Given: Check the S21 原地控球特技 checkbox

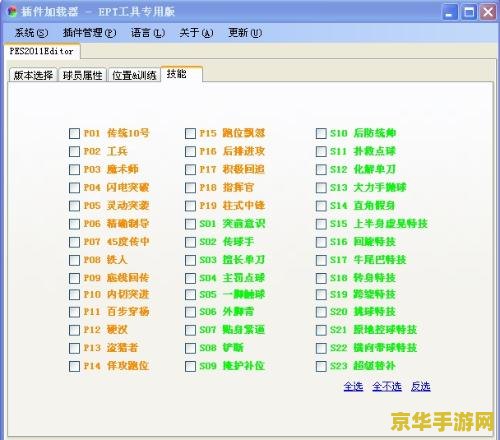Looking at the screenshot, I should (321, 330).
